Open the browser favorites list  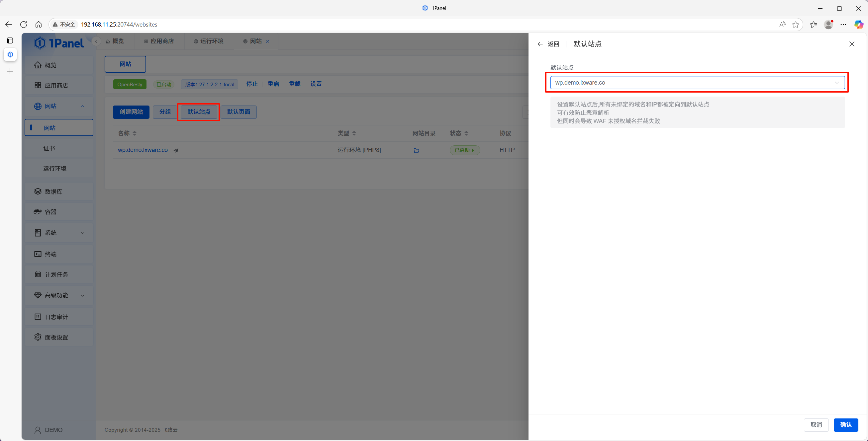[x=814, y=24]
